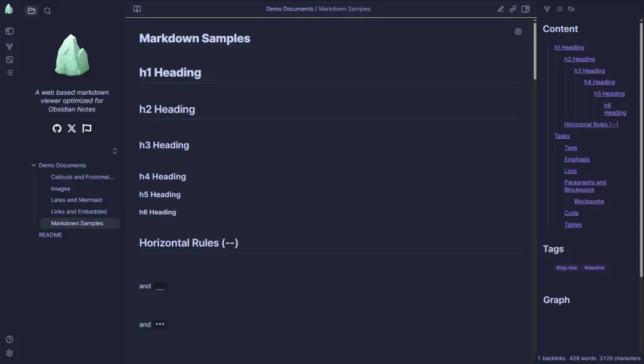
Task: Click the #readme tag pill
Action: coord(594,267)
